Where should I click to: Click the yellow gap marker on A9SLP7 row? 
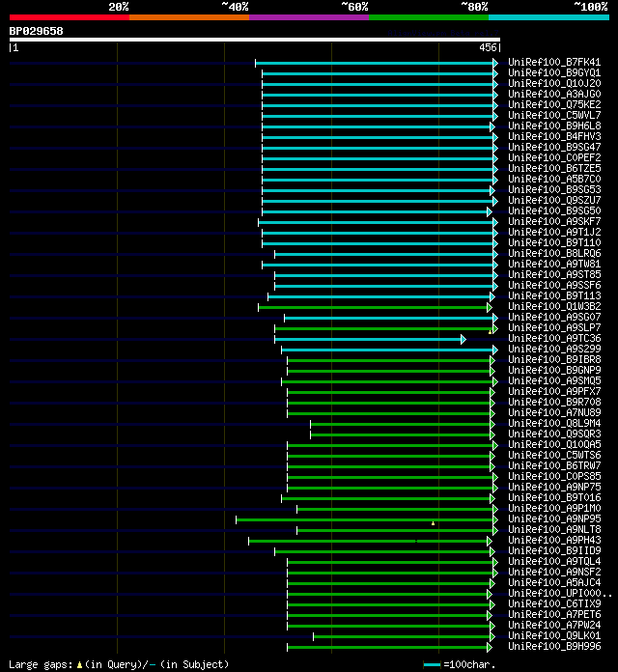point(490,332)
